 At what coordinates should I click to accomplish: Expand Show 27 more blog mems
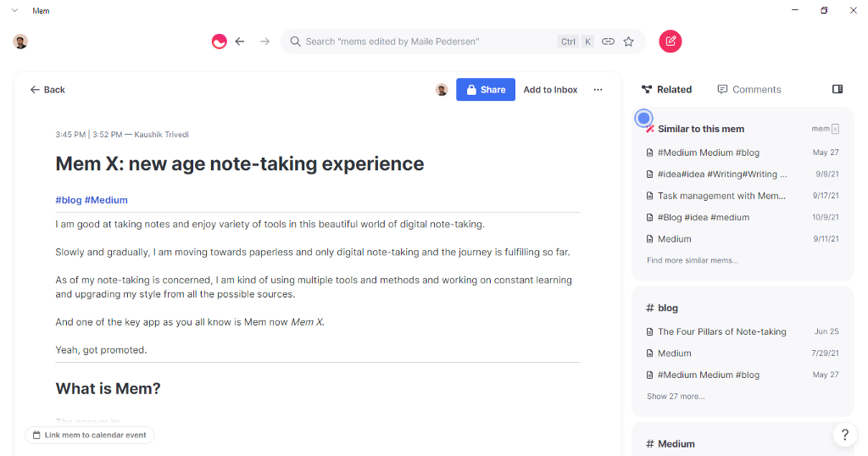click(x=676, y=396)
